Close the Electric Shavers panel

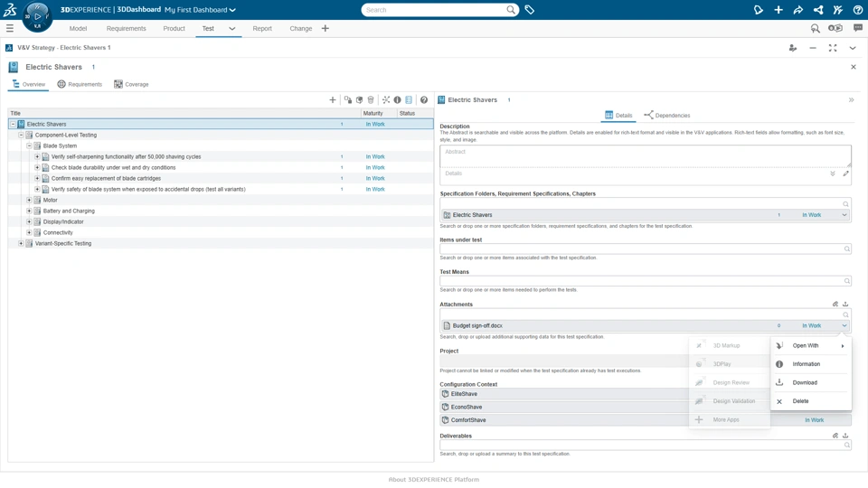click(x=853, y=67)
